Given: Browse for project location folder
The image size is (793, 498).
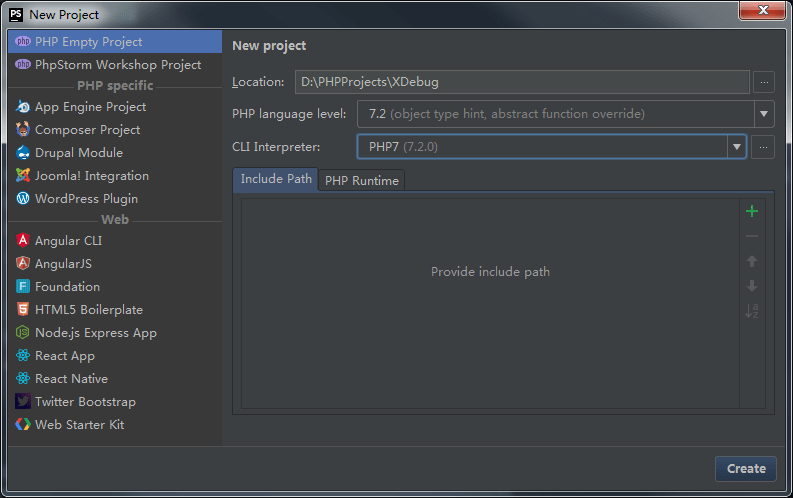Looking at the screenshot, I should [764, 82].
